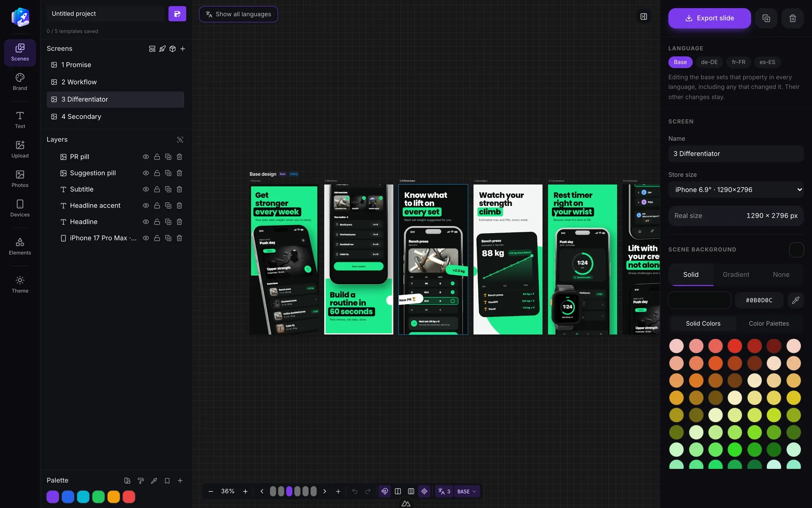
Task: Select the 1 Promise screen
Action: (115, 65)
